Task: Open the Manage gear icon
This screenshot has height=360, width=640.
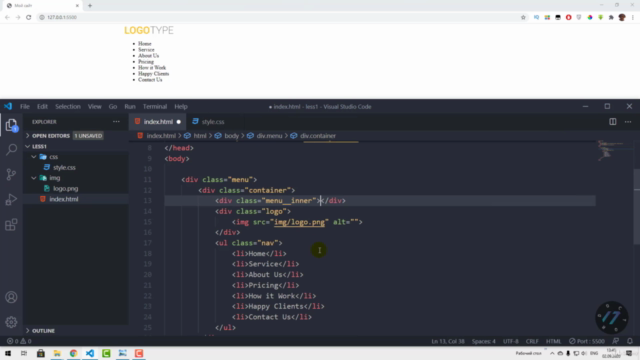Action: (11, 322)
